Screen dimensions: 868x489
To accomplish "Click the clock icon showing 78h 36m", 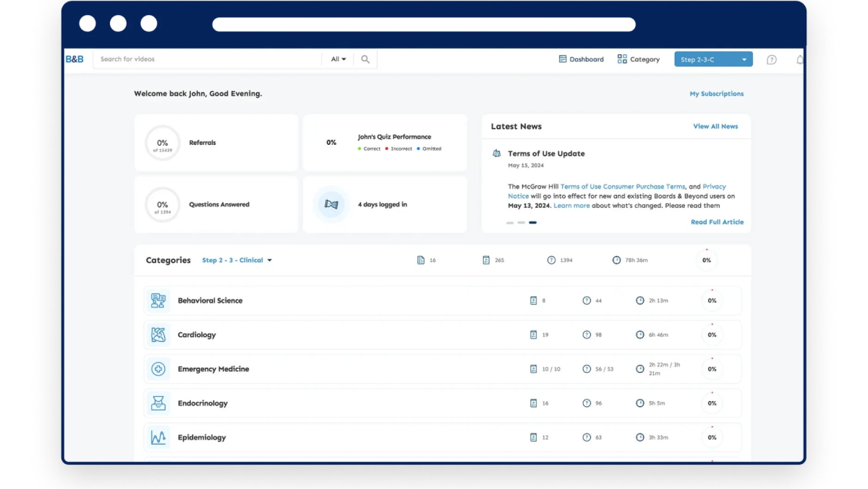I will point(617,260).
